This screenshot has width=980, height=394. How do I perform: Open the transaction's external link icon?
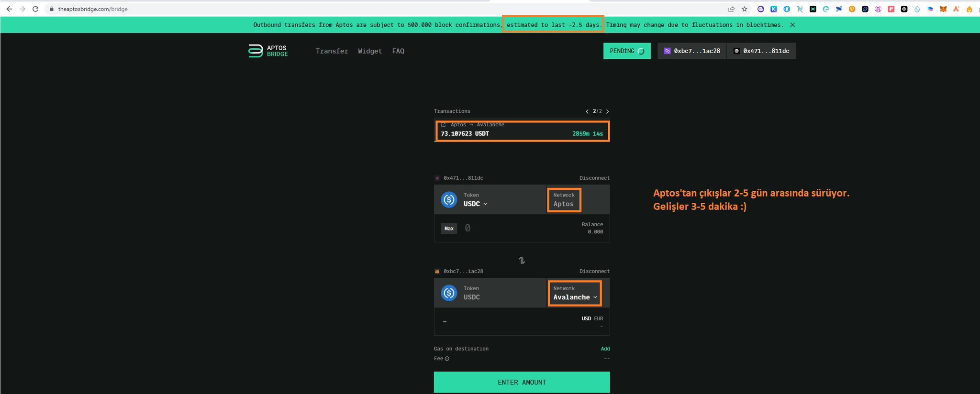pyautogui.click(x=443, y=125)
